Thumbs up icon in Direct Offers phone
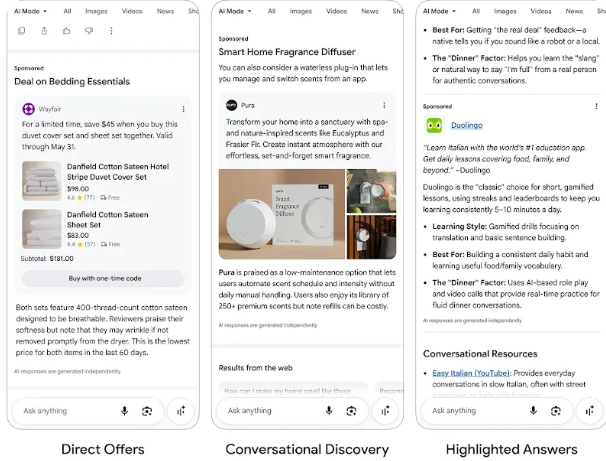606x461 pixels. (66, 31)
